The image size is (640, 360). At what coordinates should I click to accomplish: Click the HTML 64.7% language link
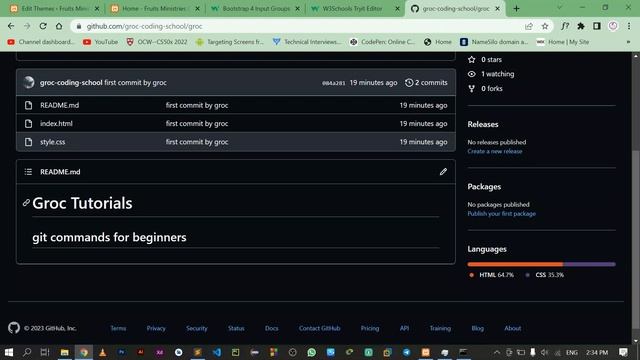[x=496, y=275]
